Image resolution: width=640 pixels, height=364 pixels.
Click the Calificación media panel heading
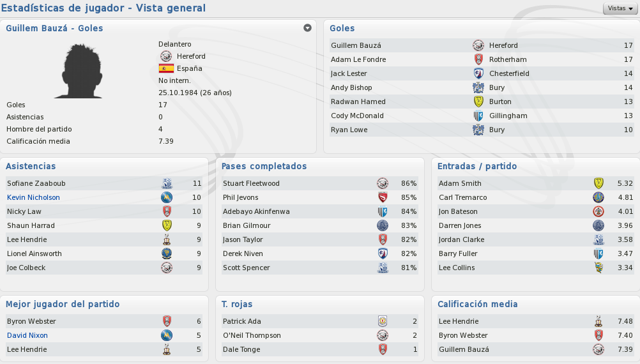pyautogui.click(x=478, y=304)
